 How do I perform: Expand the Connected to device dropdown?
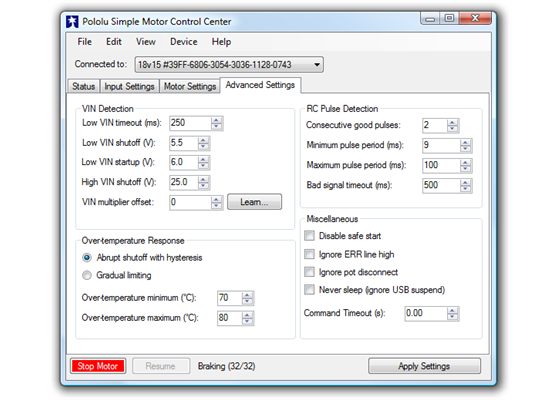tap(229, 65)
